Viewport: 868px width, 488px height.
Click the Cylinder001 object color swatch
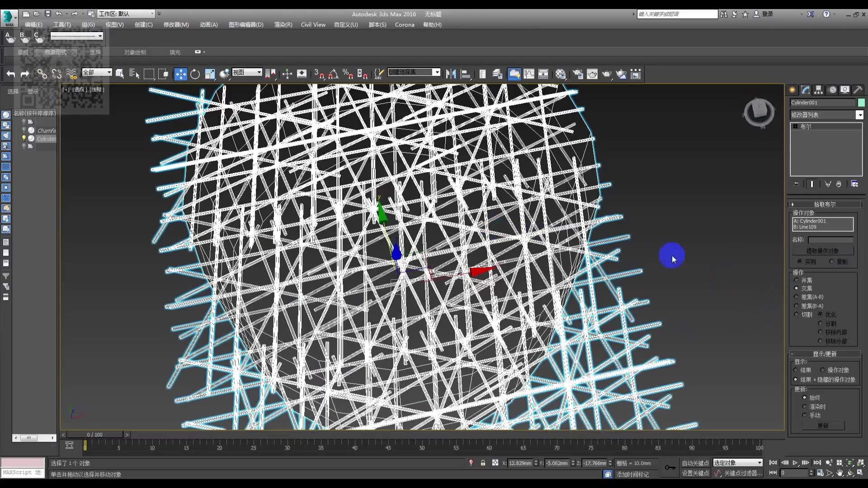[x=861, y=103]
